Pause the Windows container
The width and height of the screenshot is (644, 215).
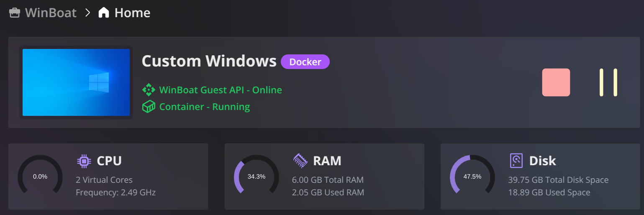[x=608, y=82]
